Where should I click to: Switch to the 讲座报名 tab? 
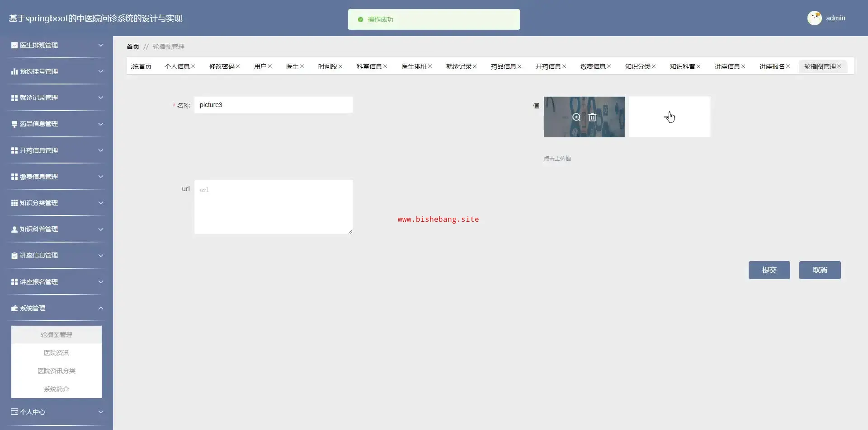772,66
